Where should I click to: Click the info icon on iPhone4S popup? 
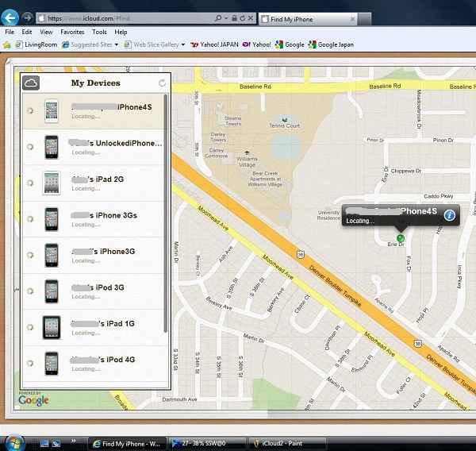point(450,215)
